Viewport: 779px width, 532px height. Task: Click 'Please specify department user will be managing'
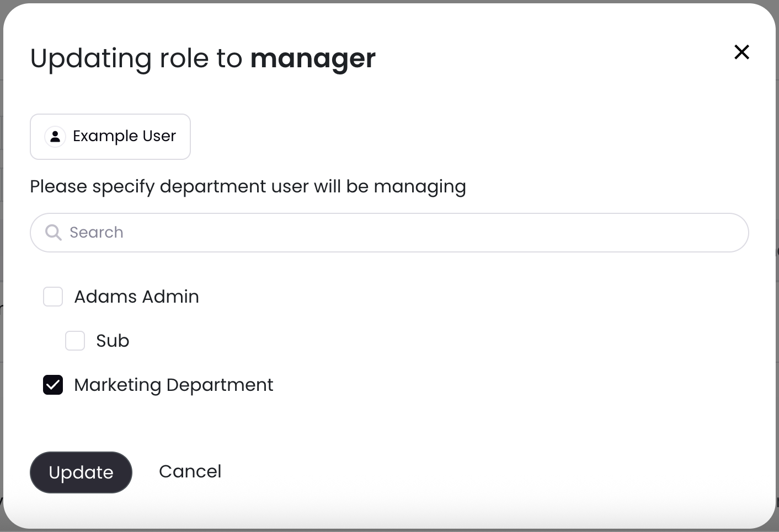pos(248,187)
